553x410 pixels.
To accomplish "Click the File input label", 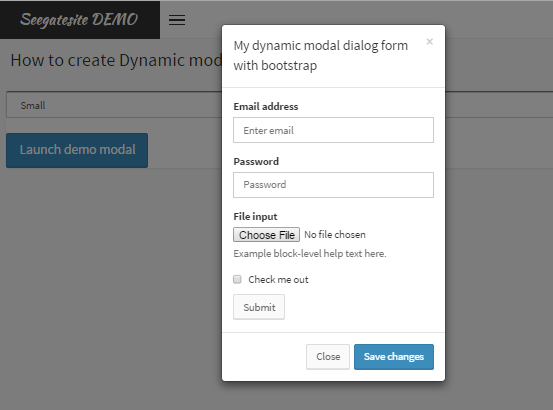I will pos(255,216).
